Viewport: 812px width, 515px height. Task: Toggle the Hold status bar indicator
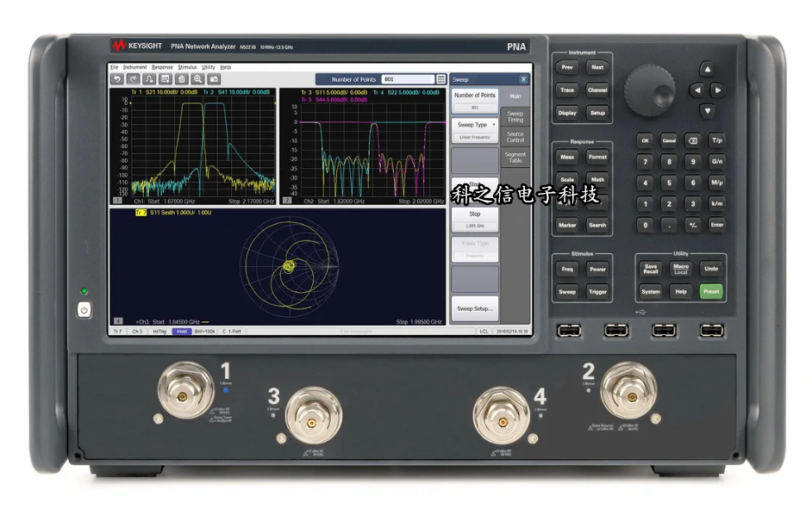click(182, 332)
